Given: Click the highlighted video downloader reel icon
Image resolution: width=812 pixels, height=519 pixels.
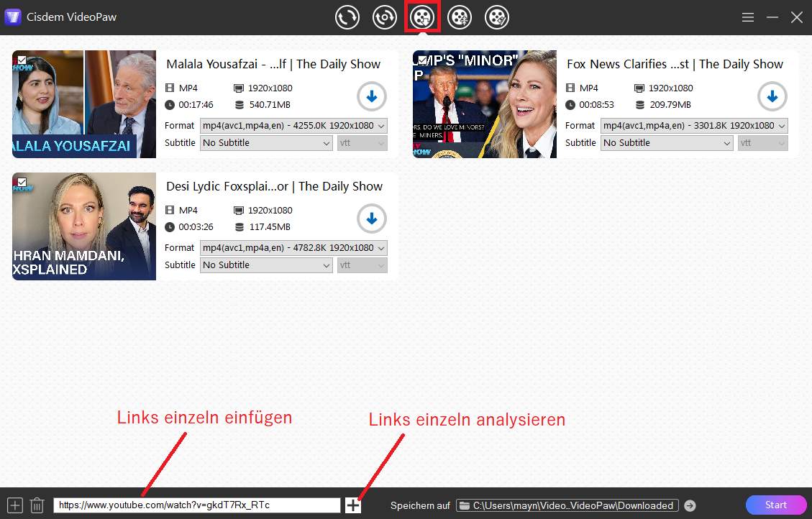Looking at the screenshot, I should pos(422,17).
